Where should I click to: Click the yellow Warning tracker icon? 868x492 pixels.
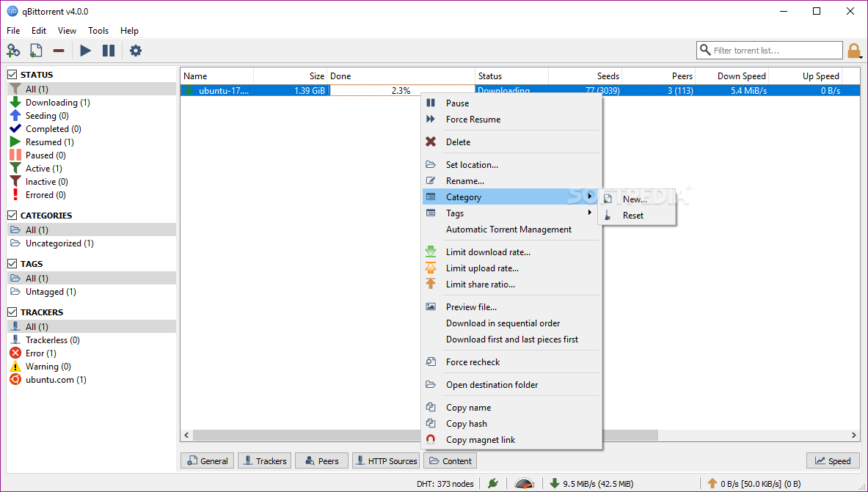[x=15, y=366]
